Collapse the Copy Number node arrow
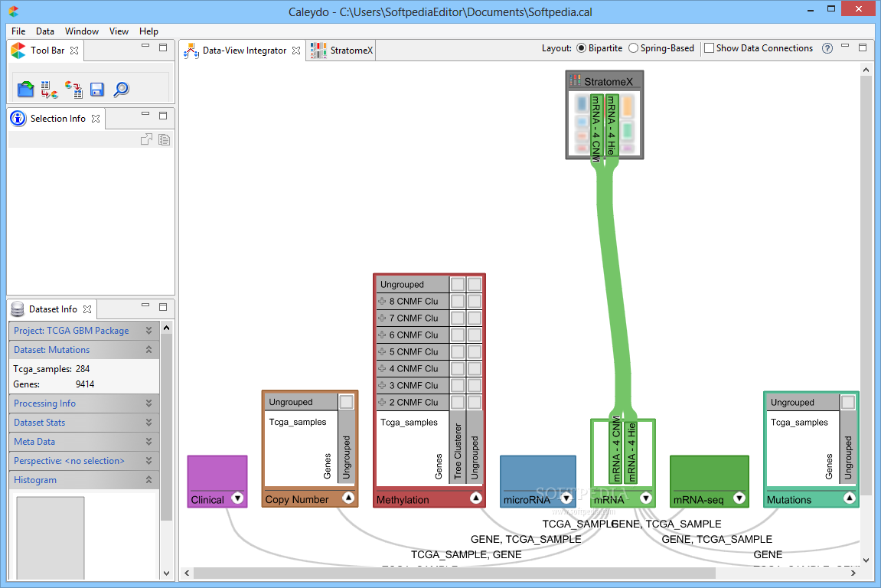Image resolution: width=881 pixels, height=588 pixels. point(348,498)
